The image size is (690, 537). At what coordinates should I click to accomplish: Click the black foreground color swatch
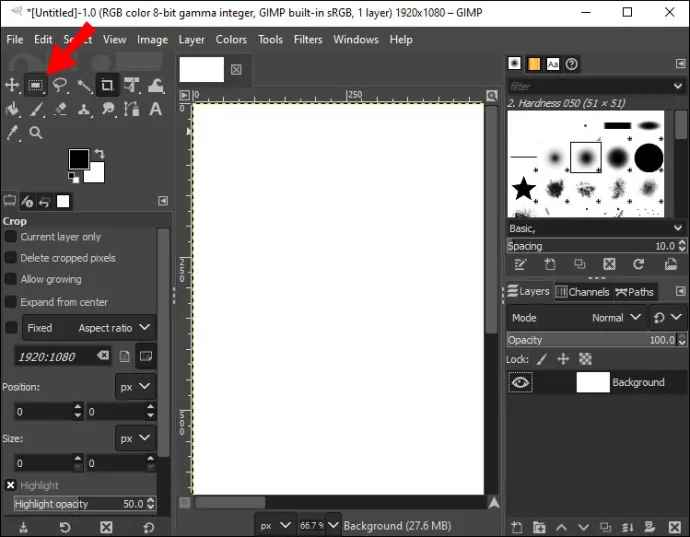(x=78, y=159)
